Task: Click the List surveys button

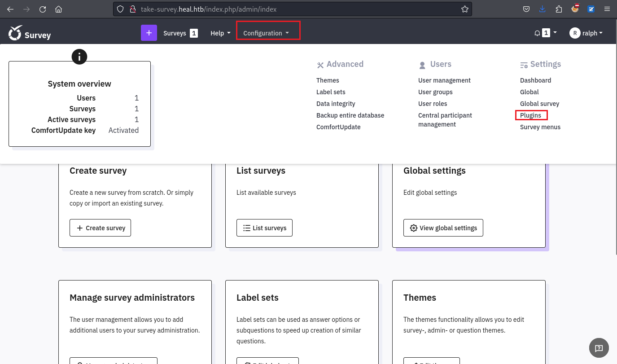Action: 264,228
